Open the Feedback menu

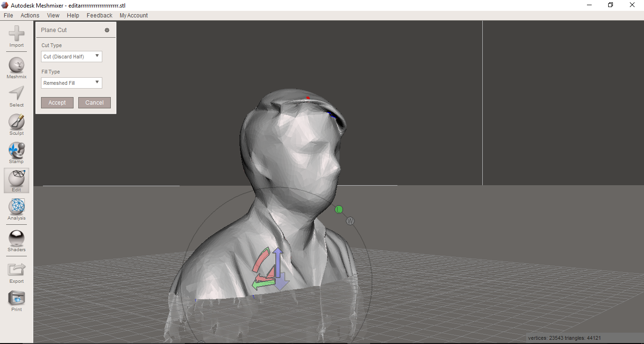(x=99, y=16)
